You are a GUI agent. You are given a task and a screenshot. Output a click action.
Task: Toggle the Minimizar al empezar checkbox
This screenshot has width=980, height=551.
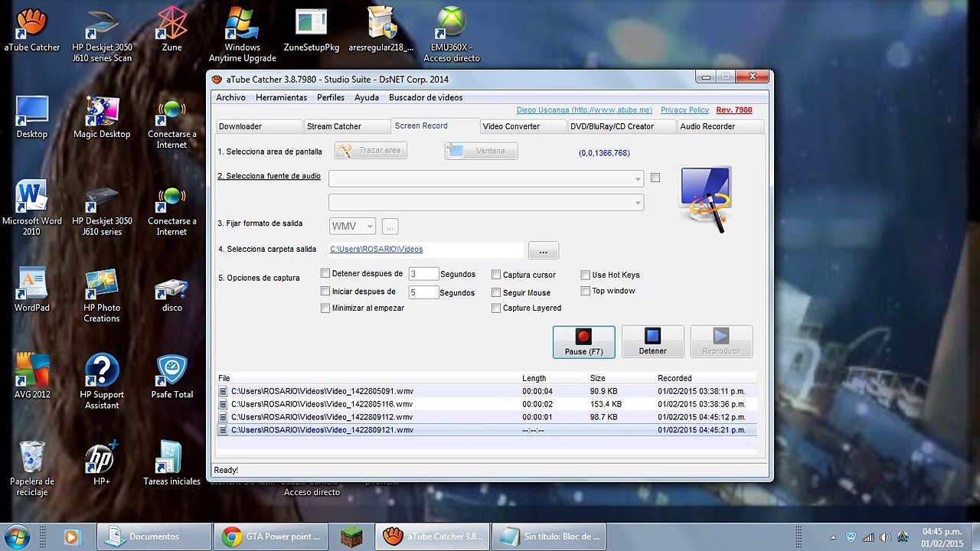click(x=325, y=308)
